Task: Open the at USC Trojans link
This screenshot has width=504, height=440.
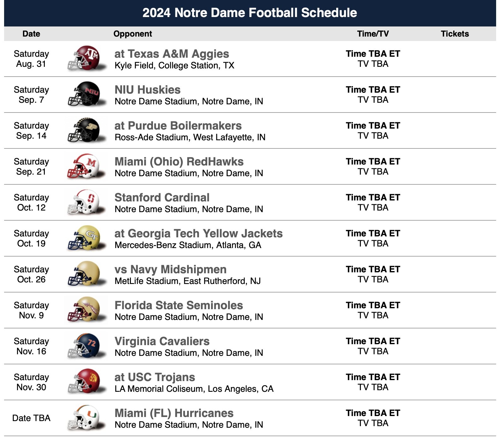Action: click(155, 377)
